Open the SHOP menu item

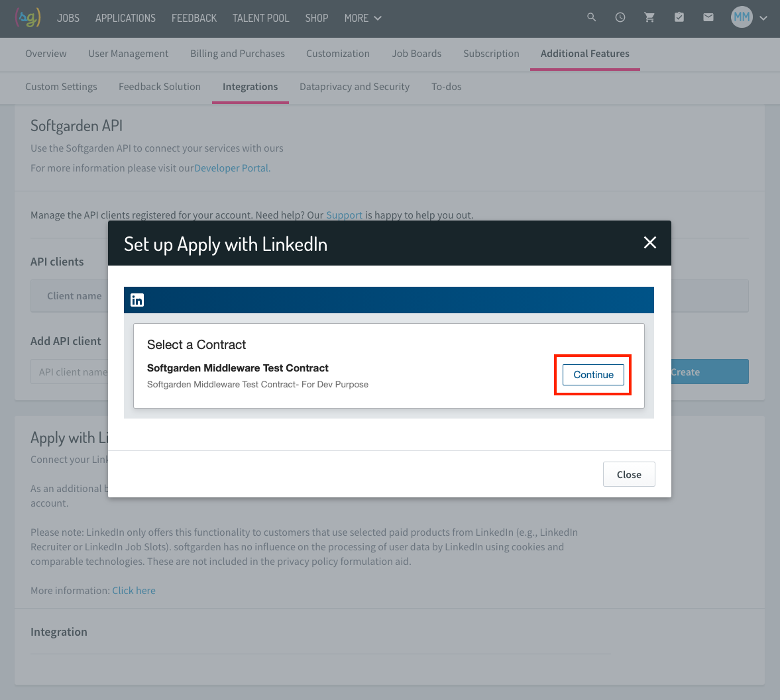tap(317, 19)
